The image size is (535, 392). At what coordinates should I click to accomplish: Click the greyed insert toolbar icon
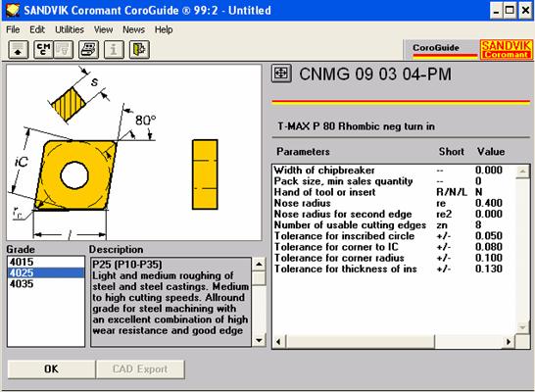[x=64, y=49]
